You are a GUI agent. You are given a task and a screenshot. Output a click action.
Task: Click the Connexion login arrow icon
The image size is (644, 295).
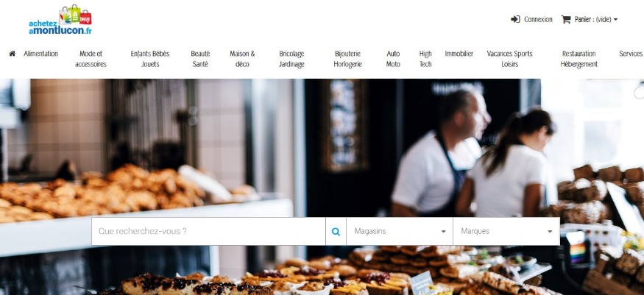click(515, 19)
